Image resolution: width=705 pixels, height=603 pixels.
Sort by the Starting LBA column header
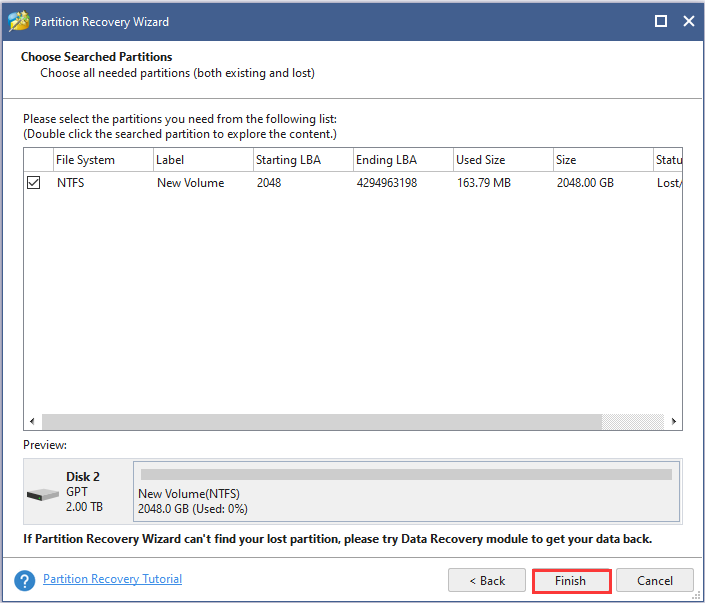[x=303, y=160]
